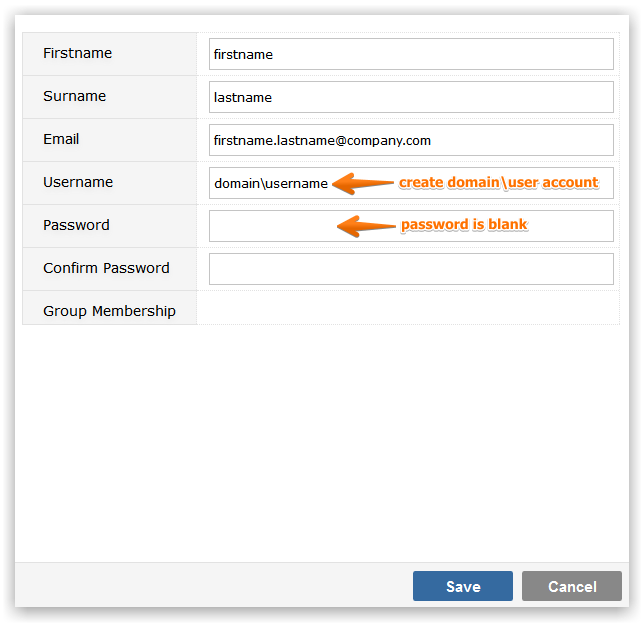
Task: Click the orange arrow in Password field
Action: (366, 226)
